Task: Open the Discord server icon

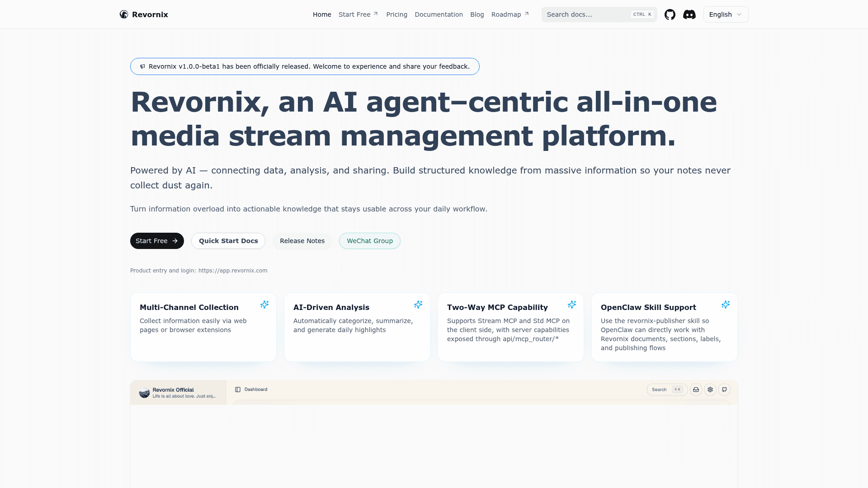Action: tap(689, 14)
